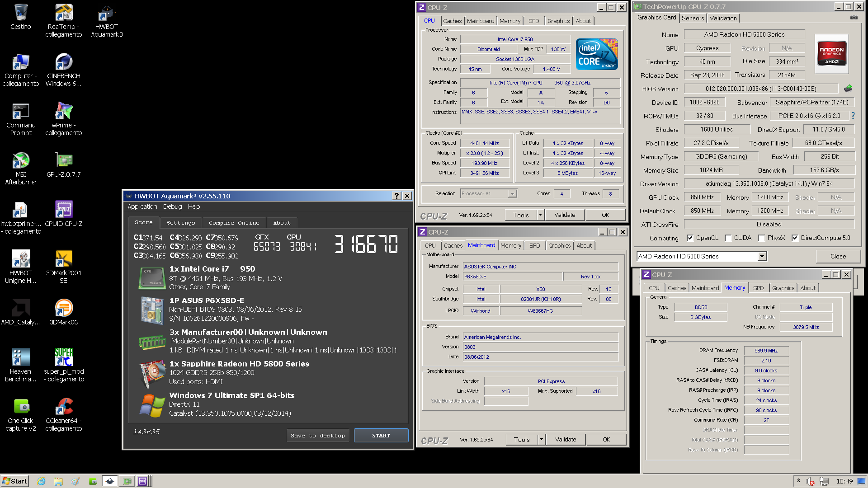
Task: Click the Close button in GPU-Z
Action: 838,256
